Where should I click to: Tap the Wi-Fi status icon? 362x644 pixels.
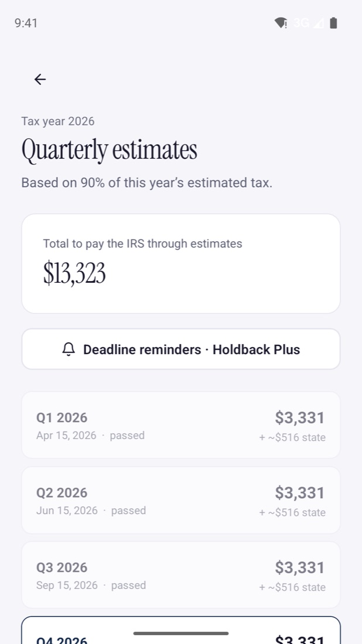(281, 23)
